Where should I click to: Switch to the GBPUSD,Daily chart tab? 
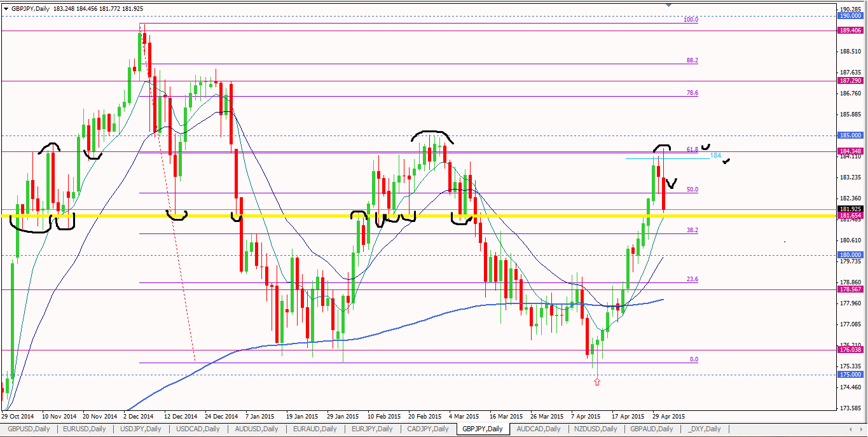(x=29, y=429)
